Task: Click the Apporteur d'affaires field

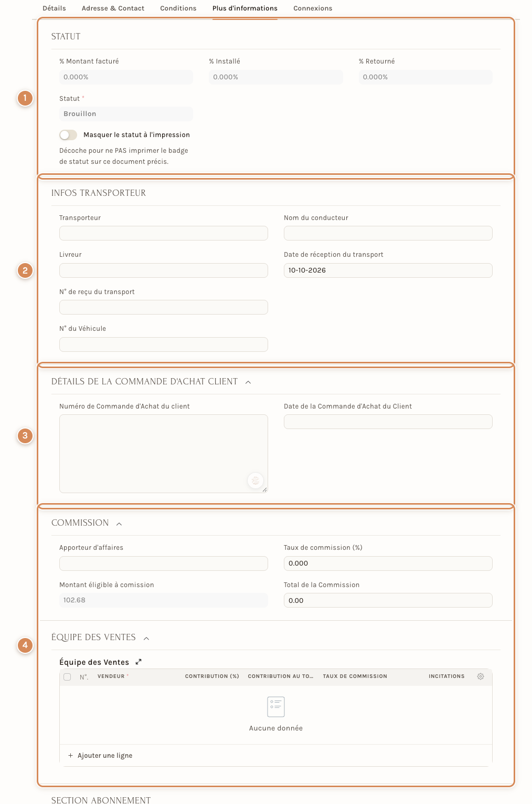Action: point(164,563)
